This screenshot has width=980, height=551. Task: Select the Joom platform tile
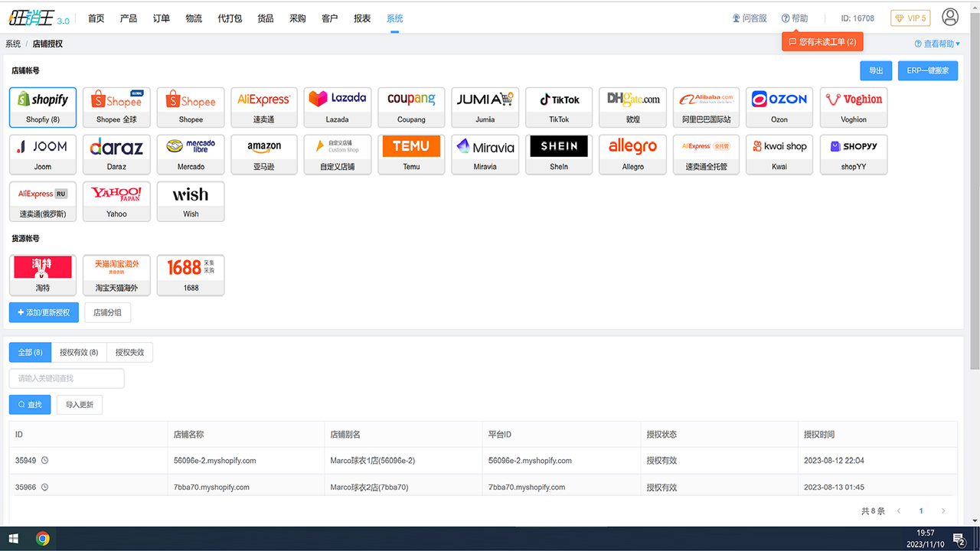[43, 155]
